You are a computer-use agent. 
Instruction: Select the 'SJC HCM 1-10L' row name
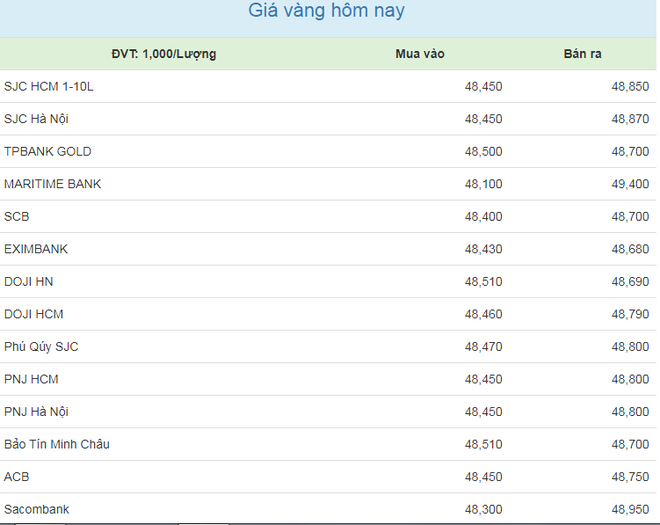(49, 87)
